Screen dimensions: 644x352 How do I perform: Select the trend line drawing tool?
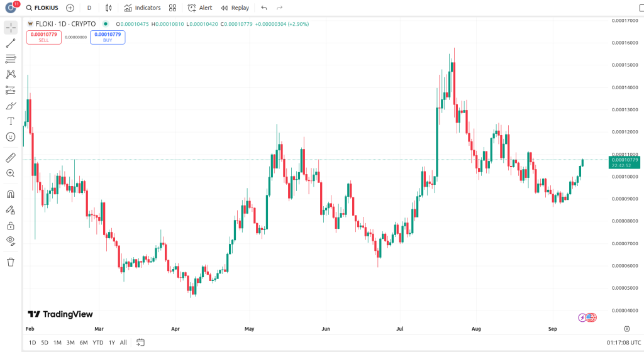point(11,43)
